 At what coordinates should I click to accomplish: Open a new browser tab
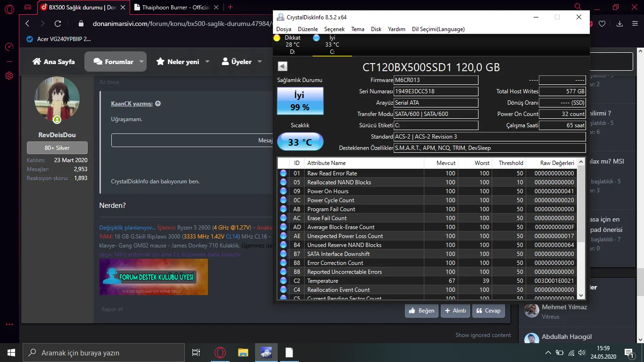tap(230, 7)
